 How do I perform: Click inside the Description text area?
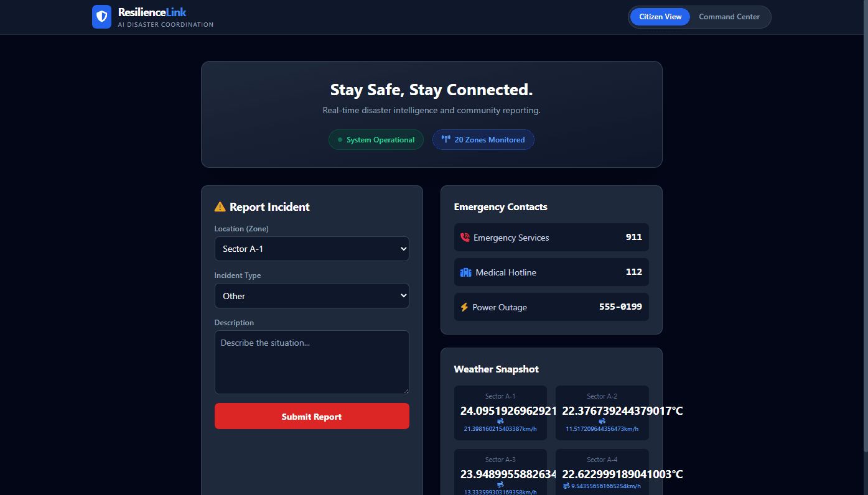(312, 362)
